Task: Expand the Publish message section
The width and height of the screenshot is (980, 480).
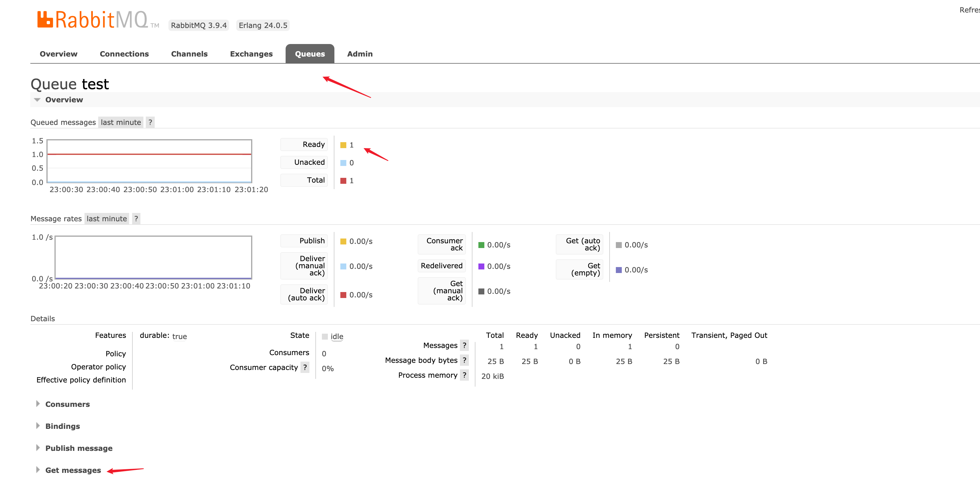Action: [x=79, y=448]
